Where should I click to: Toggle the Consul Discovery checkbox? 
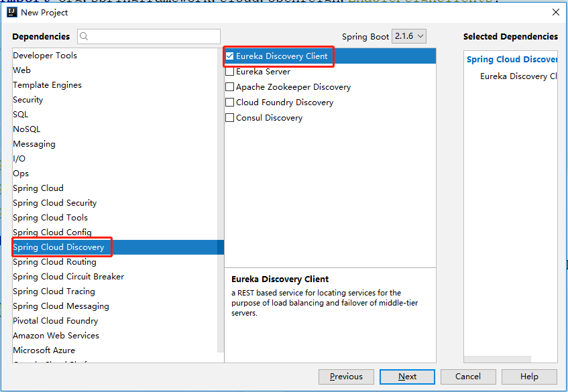tap(229, 118)
